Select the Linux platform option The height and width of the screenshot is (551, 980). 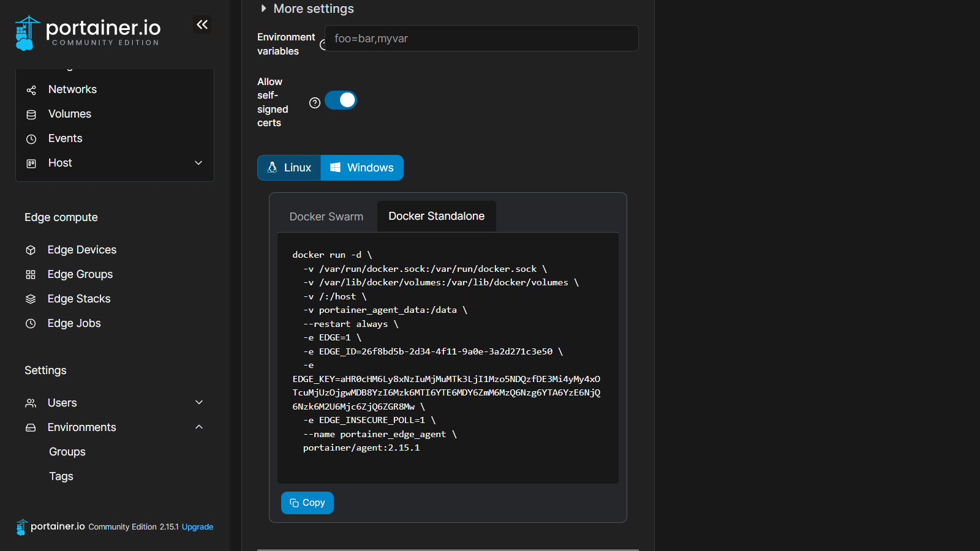pos(289,168)
